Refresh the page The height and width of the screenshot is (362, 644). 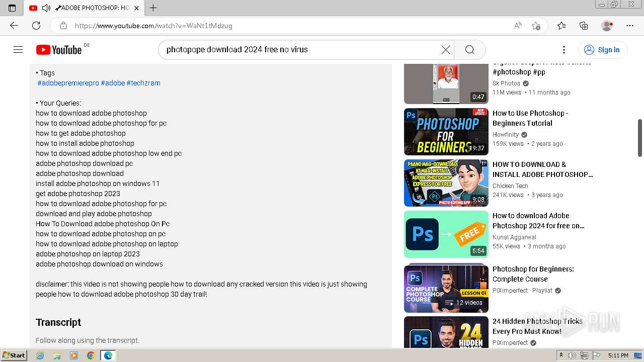(x=36, y=26)
